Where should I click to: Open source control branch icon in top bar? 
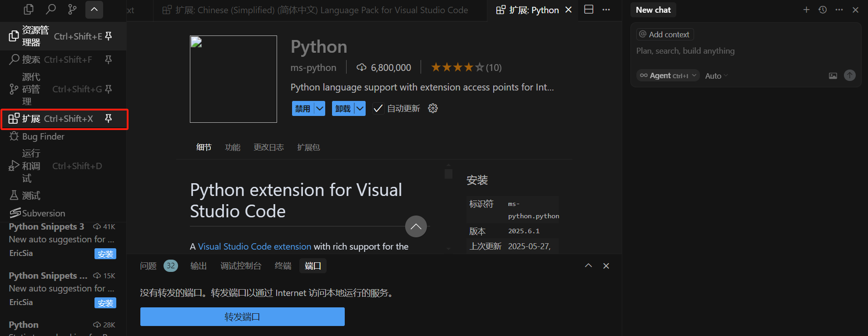[72, 9]
